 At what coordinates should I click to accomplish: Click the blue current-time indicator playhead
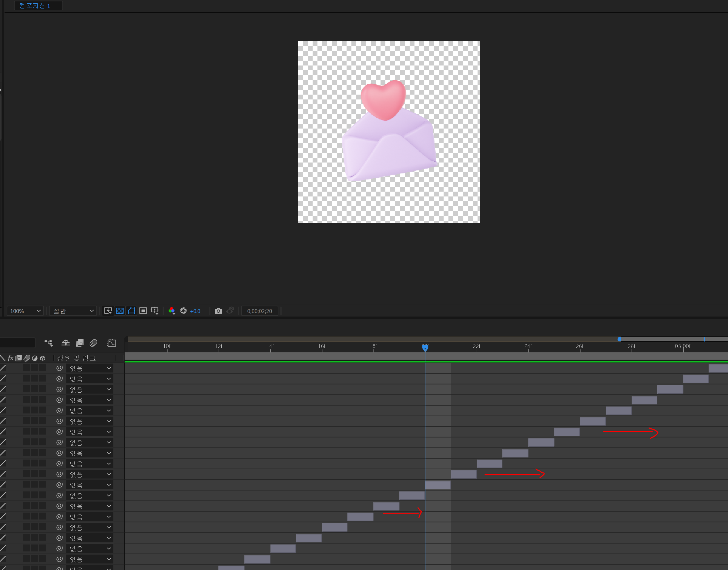425,348
